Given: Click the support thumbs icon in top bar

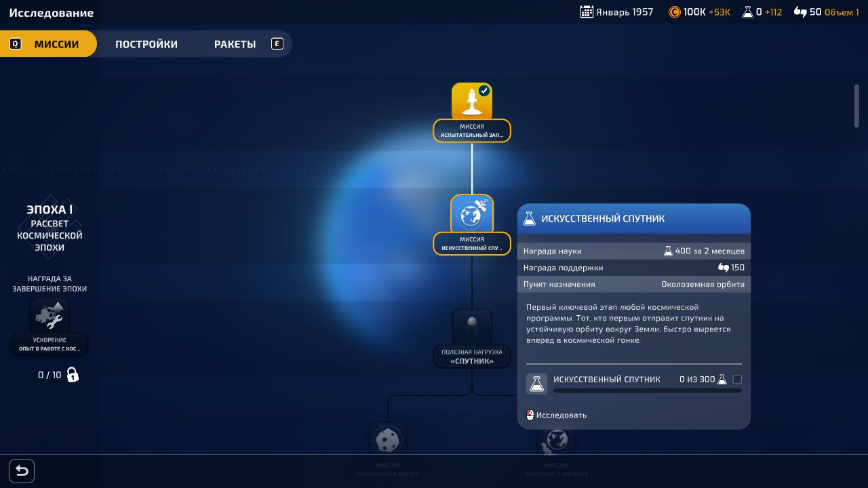Looking at the screenshot, I should click(800, 12).
